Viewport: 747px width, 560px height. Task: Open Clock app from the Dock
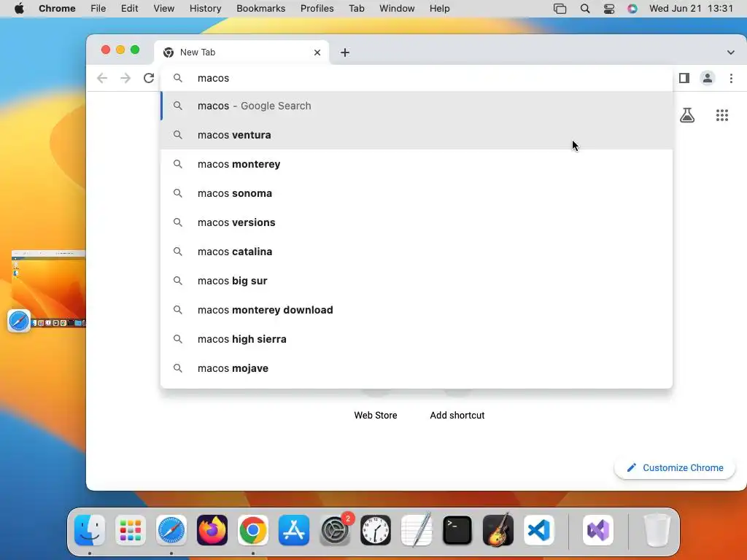coord(376,530)
